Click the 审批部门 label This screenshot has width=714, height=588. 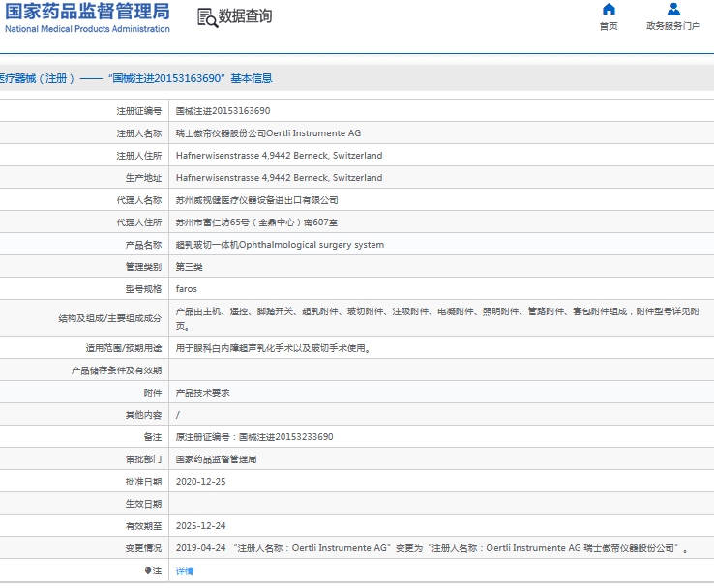(143, 459)
